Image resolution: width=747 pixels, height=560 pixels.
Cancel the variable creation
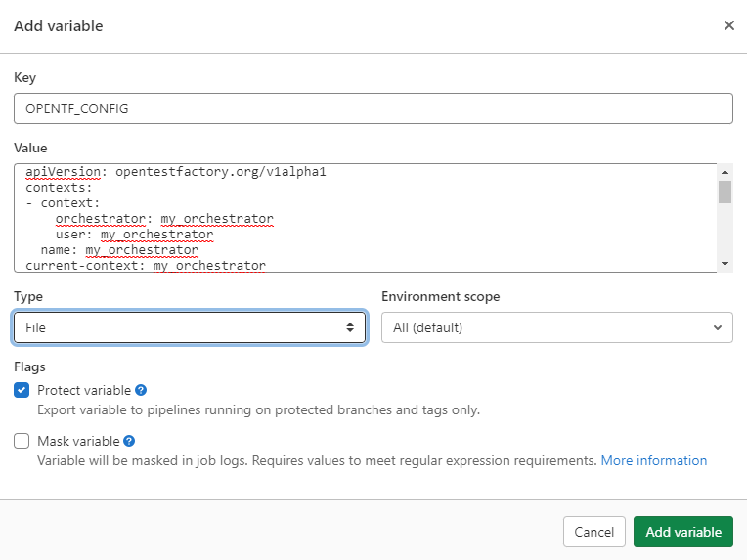pyautogui.click(x=594, y=532)
